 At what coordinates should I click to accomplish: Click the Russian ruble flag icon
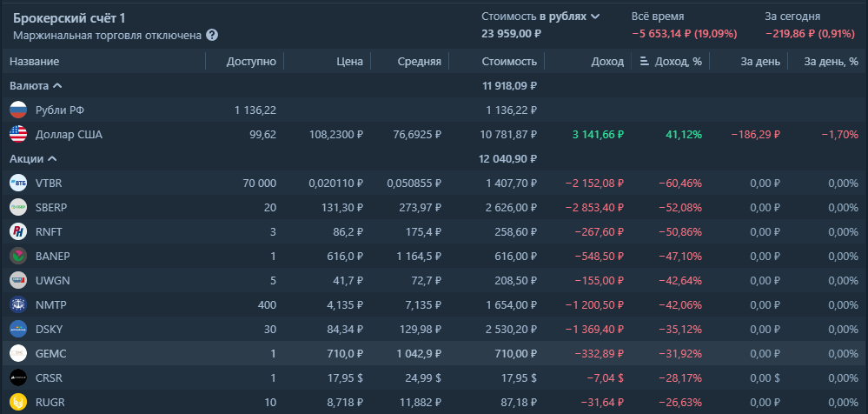(18, 110)
